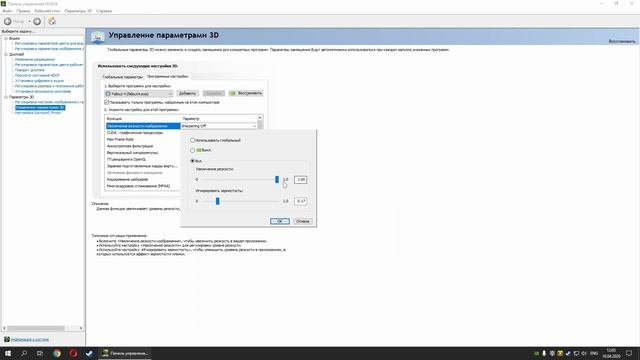Select the 'Вертикальный синхроимпульс' setting row
This screenshot has height=360, width=640.
(x=142, y=153)
